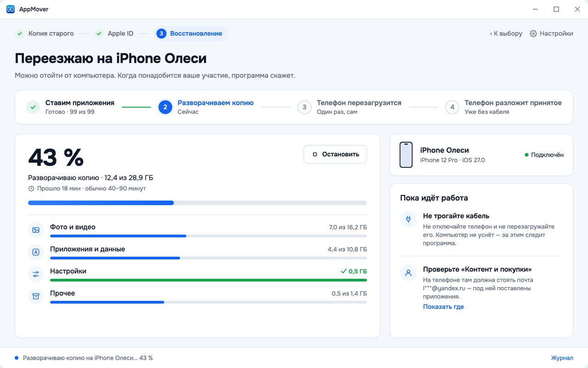
Task: Click the text 0,5 из 1,4 ГБ
Action: 349,293
